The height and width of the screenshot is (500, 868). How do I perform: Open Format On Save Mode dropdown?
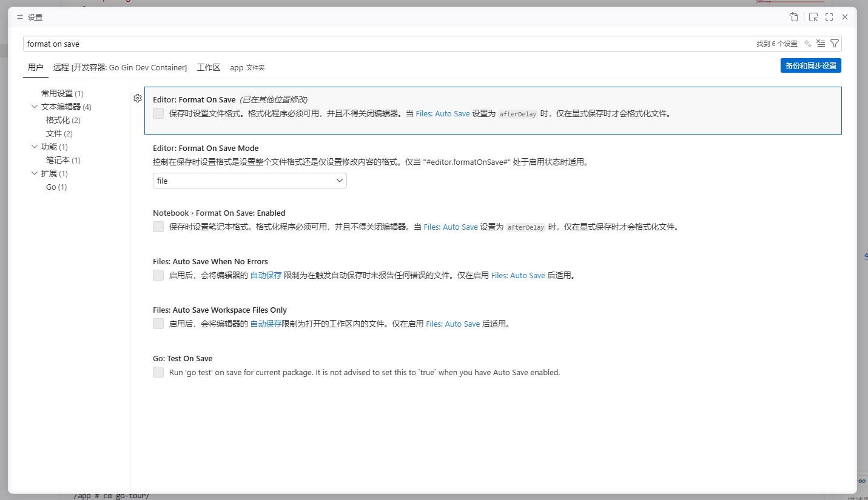click(x=249, y=181)
